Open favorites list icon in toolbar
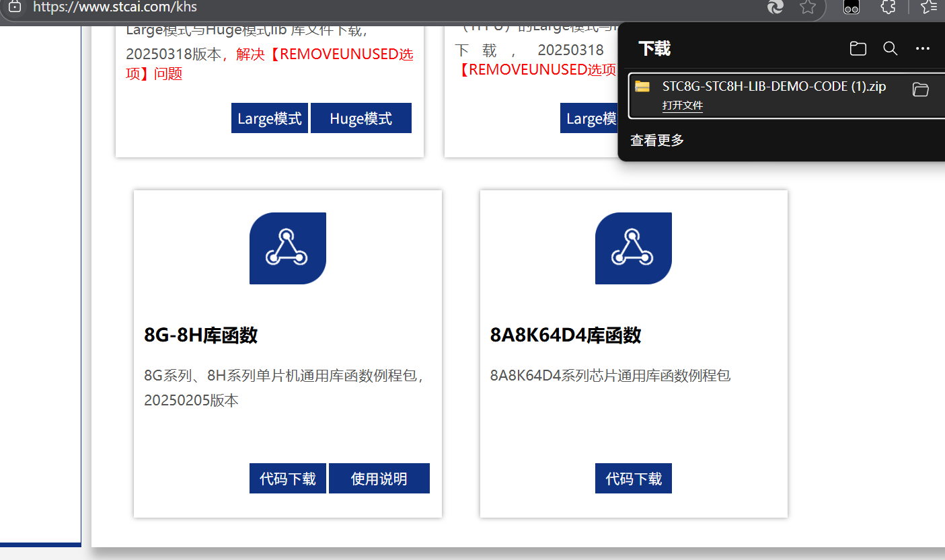This screenshot has width=945, height=560. click(x=929, y=7)
